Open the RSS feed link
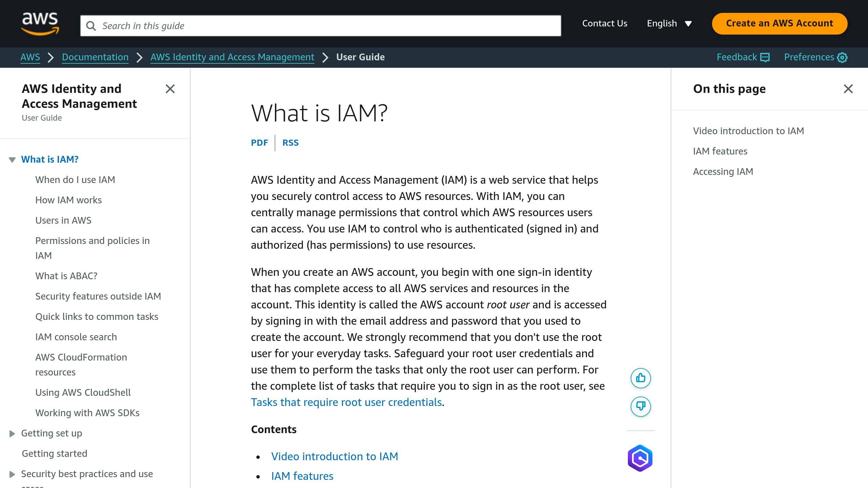 click(291, 143)
